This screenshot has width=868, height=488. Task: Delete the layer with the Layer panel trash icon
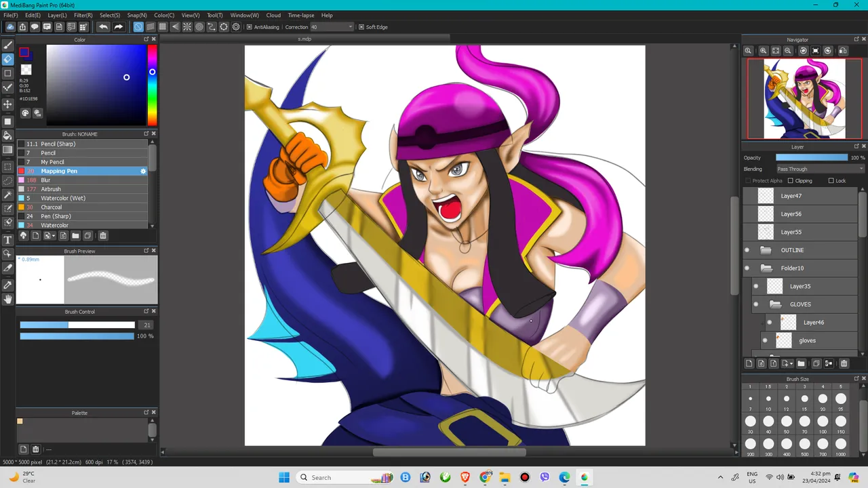(x=844, y=364)
